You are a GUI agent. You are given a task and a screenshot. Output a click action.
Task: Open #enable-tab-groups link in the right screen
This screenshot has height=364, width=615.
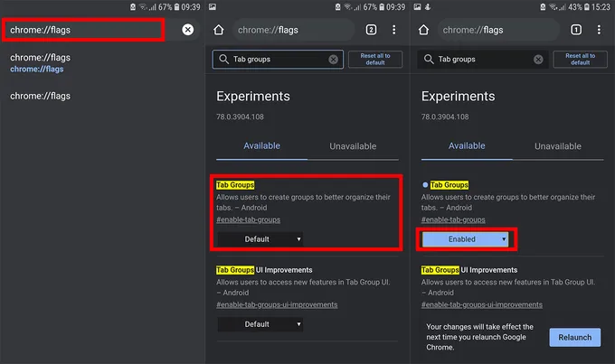453,219
